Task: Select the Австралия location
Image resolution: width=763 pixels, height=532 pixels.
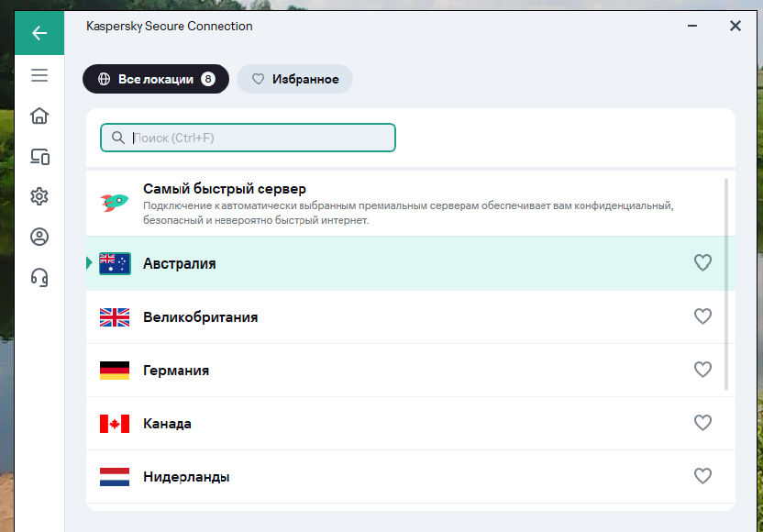Action: [411, 263]
